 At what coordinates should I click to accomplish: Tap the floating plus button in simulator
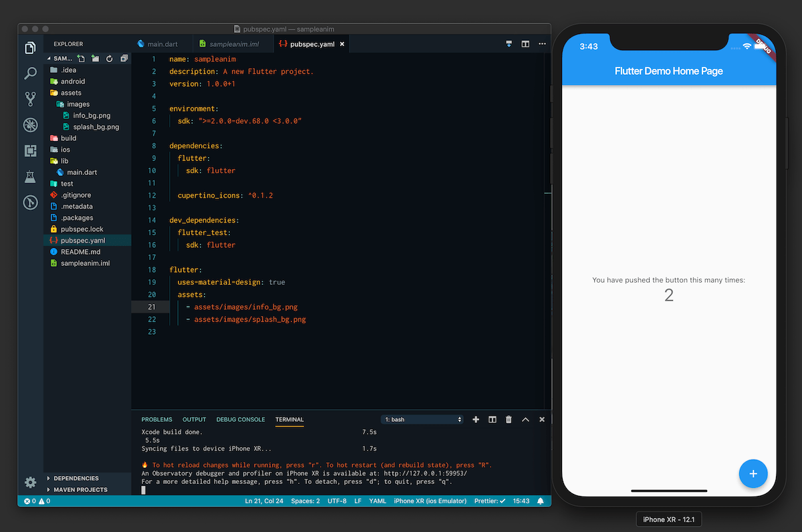pyautogui.click(x=753, y=473)
